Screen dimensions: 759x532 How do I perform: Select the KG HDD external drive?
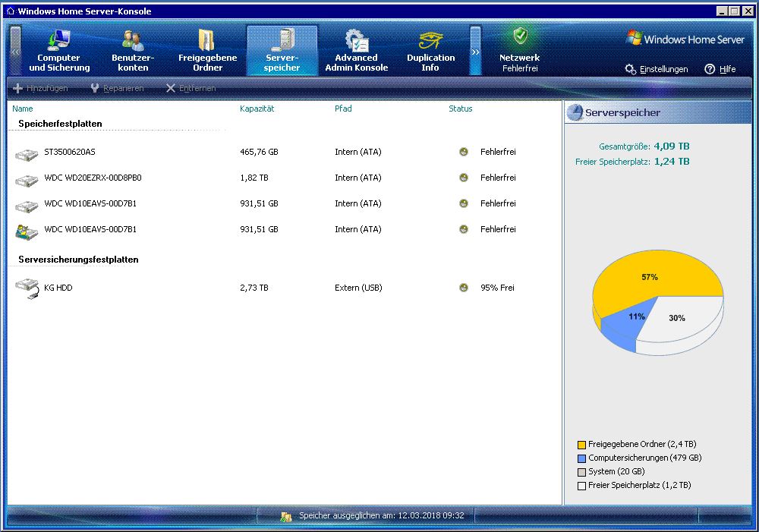(58, 288)
